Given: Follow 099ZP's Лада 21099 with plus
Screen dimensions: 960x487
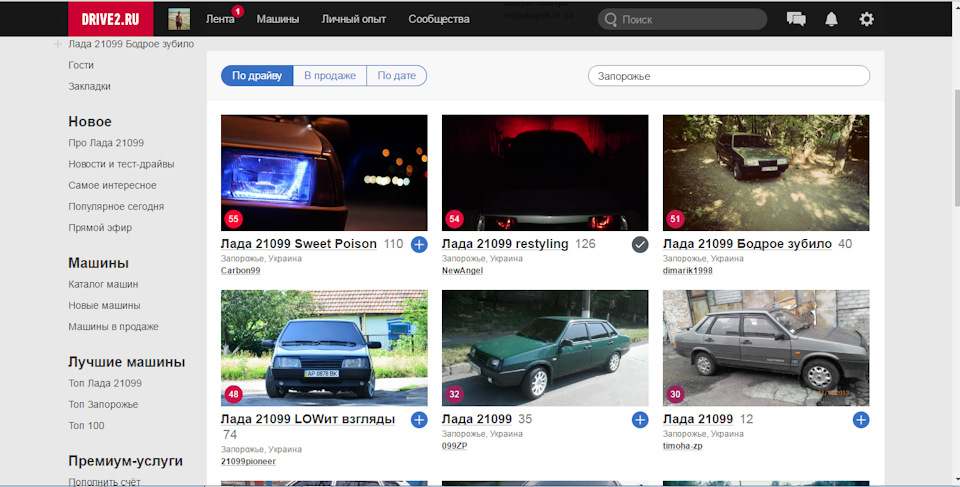Looking at the screenshot, I should [x=640, y=420].
